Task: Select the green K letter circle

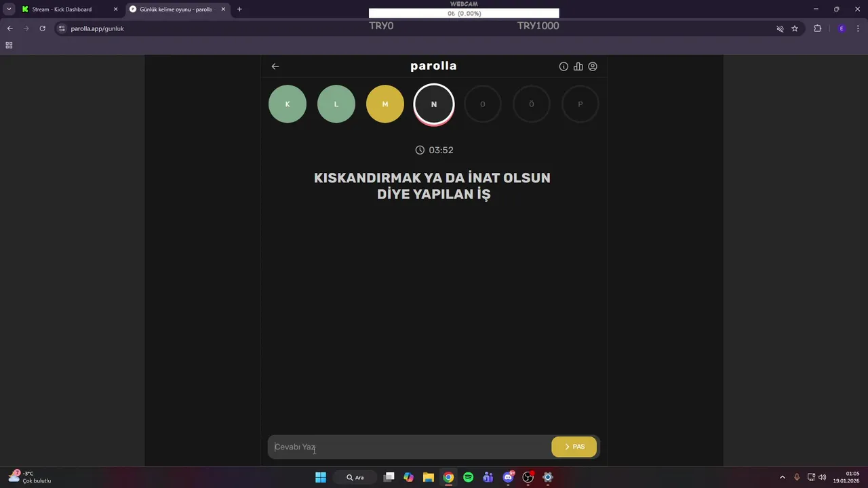Action: click(x=288, y=104)
